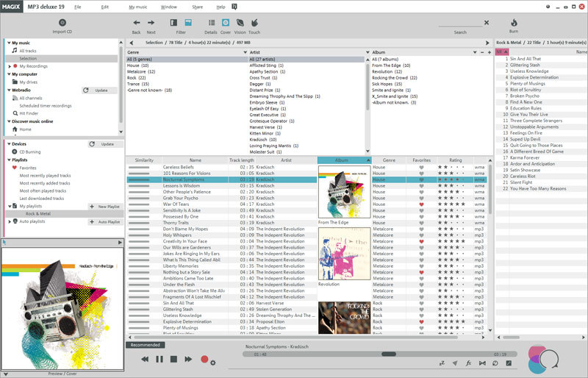588x378 pixels.
Task: Toggle the left filter pane button
Action: pyautogui.click(x=173, y=23)
